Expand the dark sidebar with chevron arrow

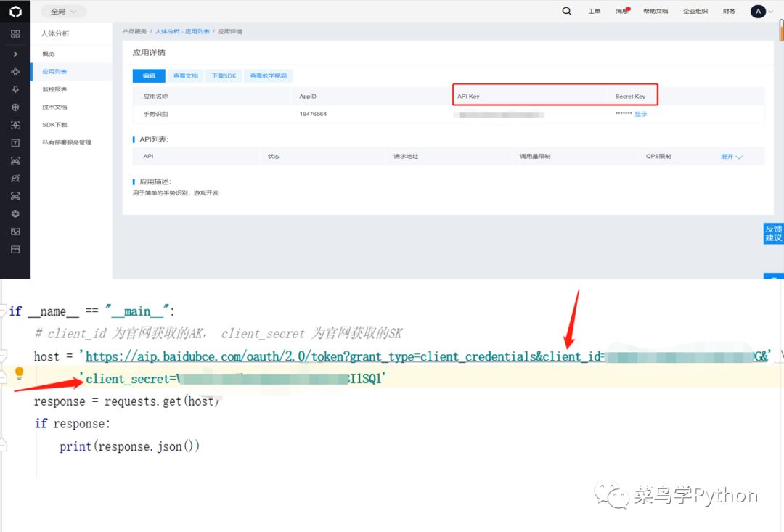pos(15,54)
